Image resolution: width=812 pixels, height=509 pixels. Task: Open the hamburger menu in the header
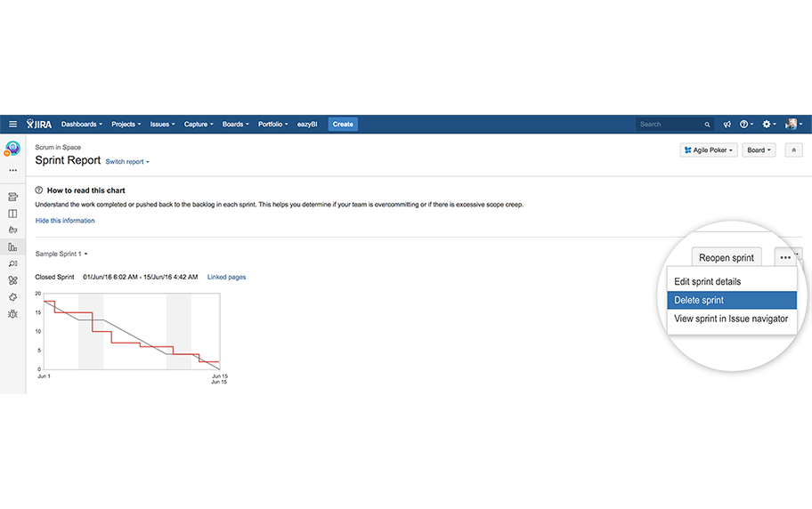coord(12,125)
